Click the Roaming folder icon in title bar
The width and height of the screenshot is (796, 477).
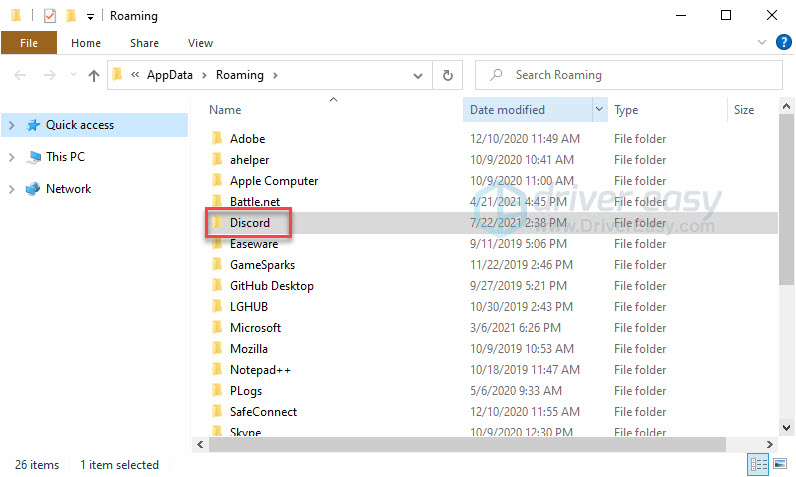pos(16,16)
